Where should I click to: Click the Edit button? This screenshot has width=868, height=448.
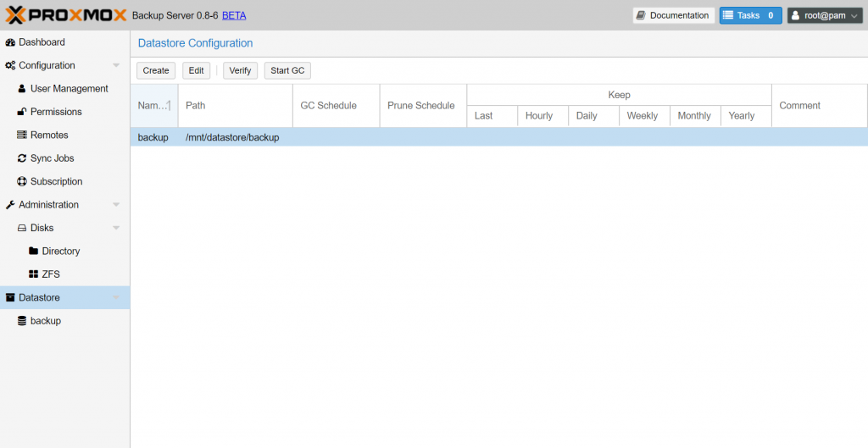point(197,71)
